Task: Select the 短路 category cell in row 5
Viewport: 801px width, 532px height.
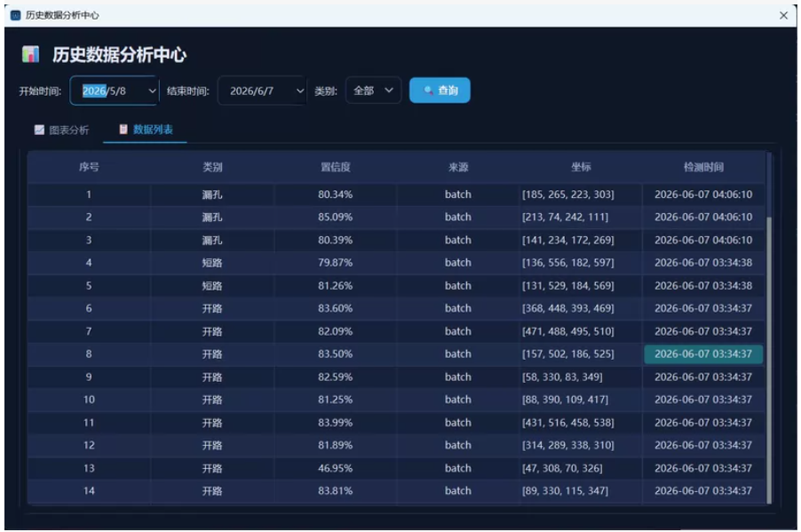Action: (212, 286)
